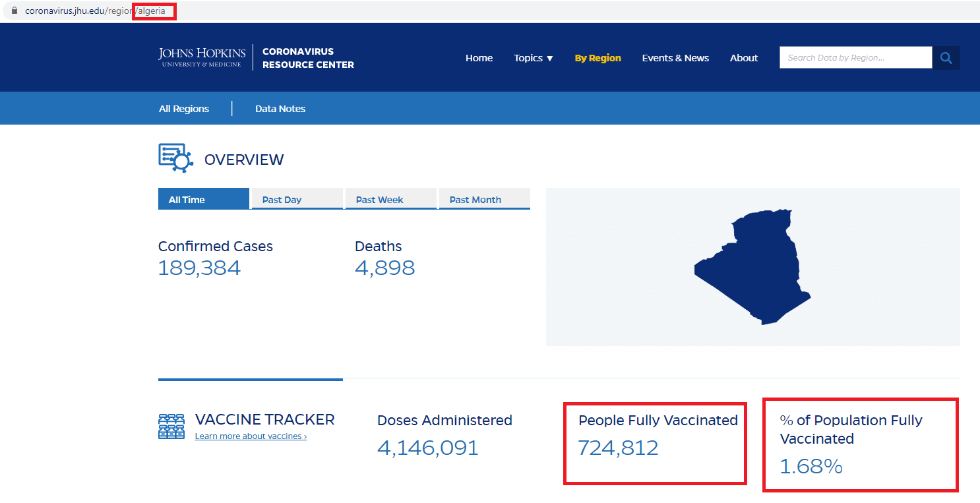Screen dimensions: 980x503
Task: Open the By Region page
Action: (x=597, y=58)
